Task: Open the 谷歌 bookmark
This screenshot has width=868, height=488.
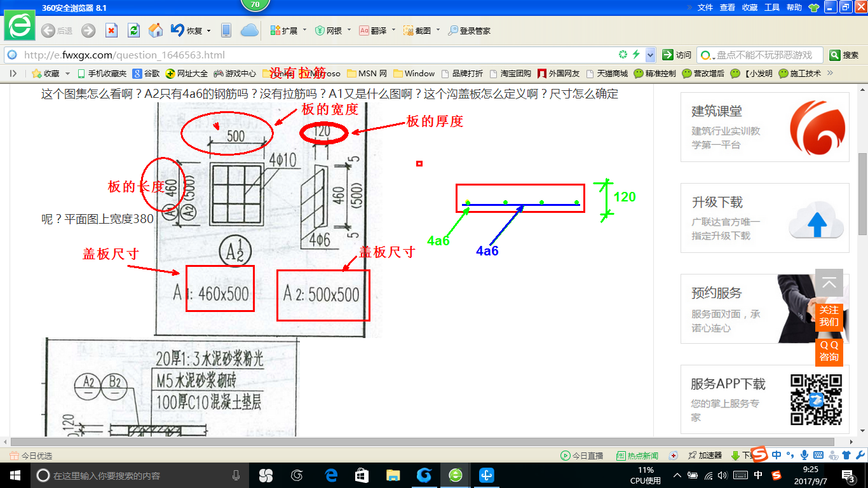Action: [x=147, y=74]
